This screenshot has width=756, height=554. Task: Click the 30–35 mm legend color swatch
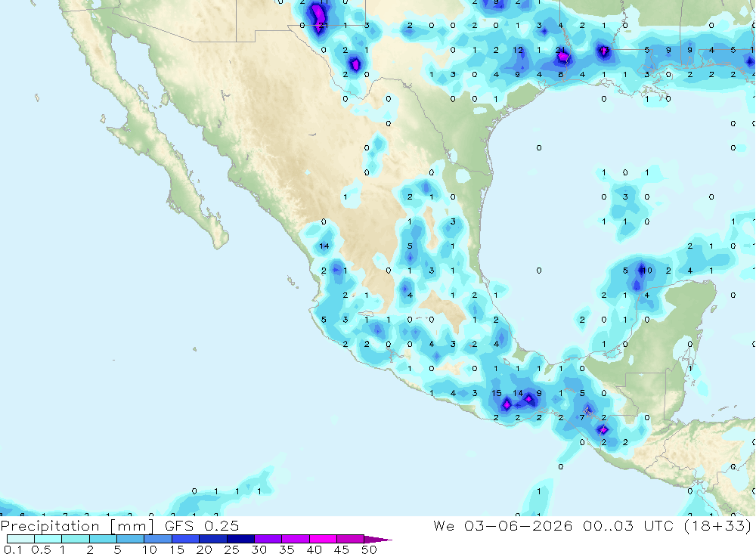point(268,539)
